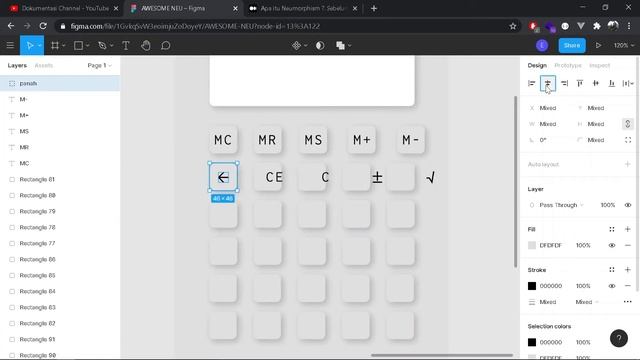Click the Align vertical centers icon

click(x=596, y=83)
